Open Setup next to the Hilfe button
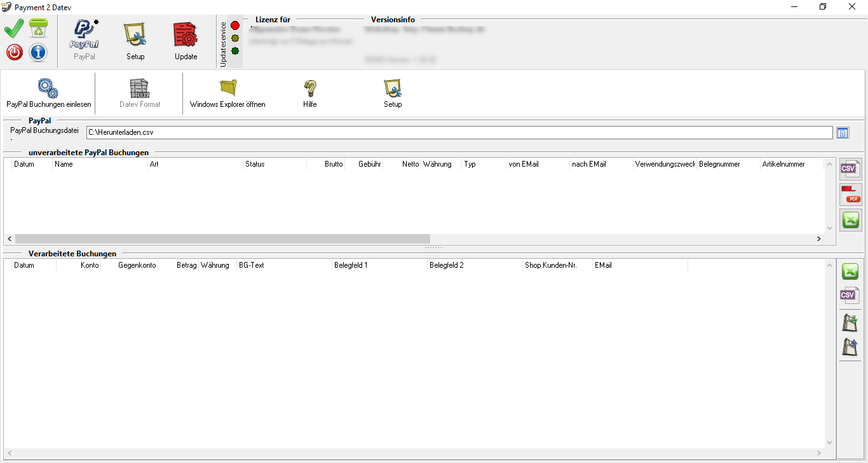 (x=392, y=93)
